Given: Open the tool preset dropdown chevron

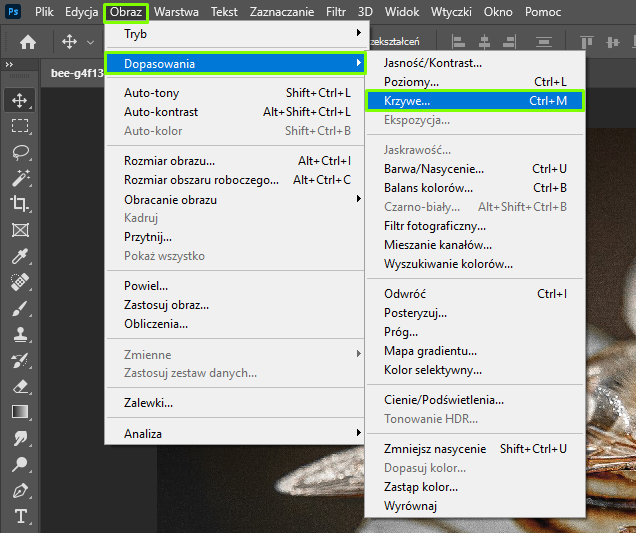Looking at the screenshot, I should tap(90, 42).
